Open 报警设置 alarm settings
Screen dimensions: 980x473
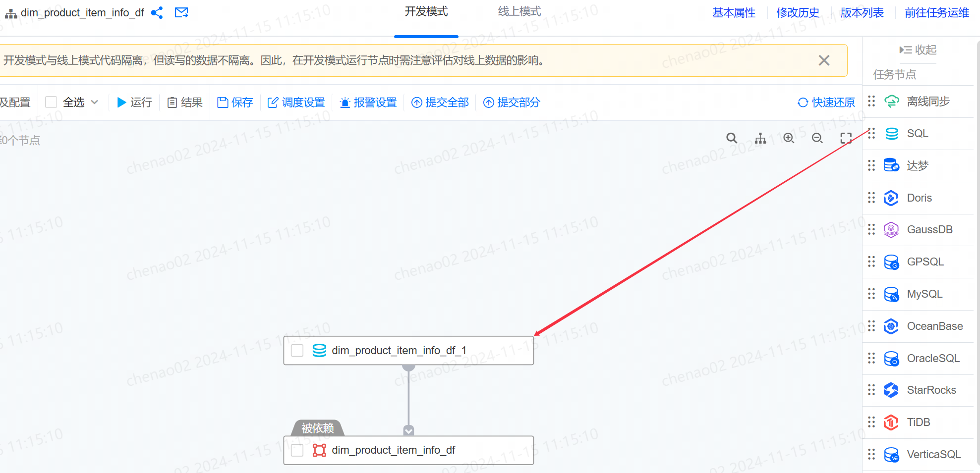coord(368,103)
